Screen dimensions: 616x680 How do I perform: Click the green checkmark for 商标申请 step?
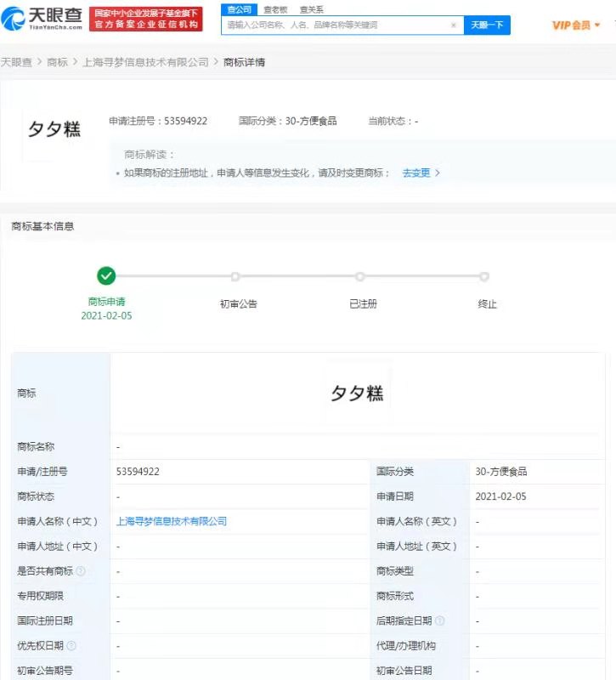click(106, 275)
